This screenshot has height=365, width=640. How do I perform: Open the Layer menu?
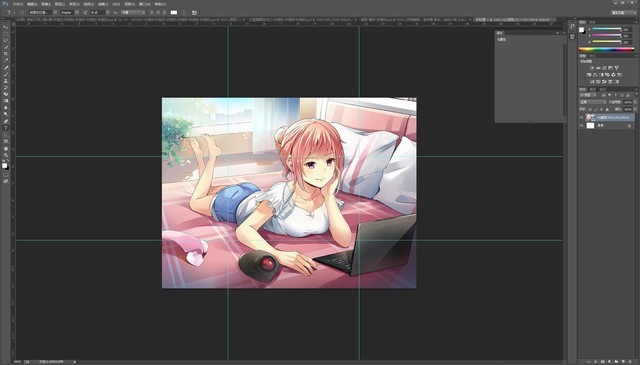click(x=60, y=4)
